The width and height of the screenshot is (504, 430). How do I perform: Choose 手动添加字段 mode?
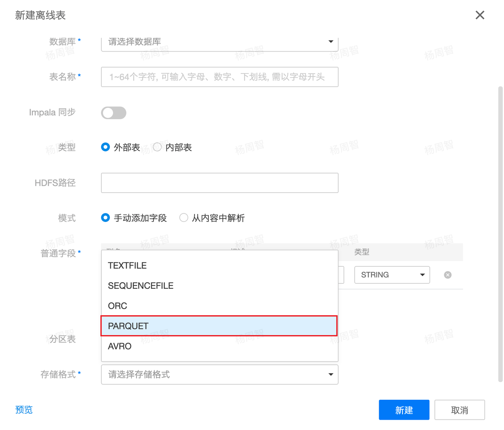[106, 218]
